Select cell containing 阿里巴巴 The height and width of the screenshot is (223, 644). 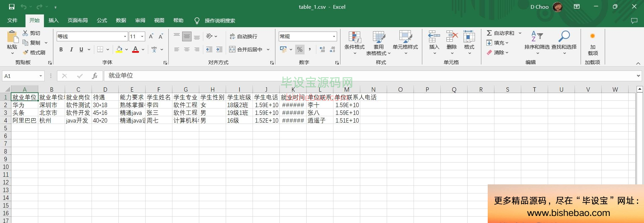pos(24,121)
